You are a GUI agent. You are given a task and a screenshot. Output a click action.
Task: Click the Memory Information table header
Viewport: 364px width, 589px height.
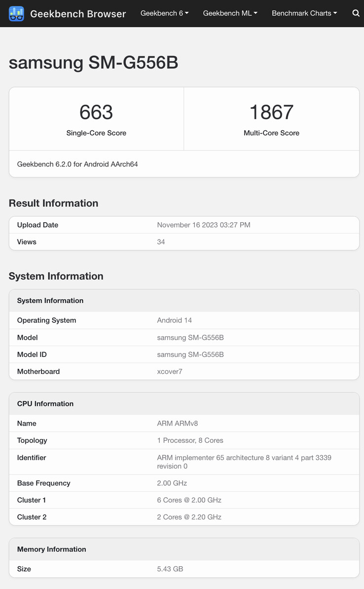click(51, 550)
